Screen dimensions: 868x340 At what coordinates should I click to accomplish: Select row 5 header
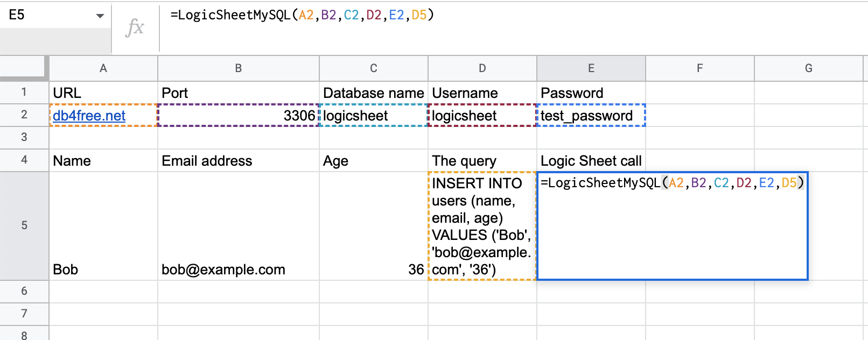click(x=24, y=225)
